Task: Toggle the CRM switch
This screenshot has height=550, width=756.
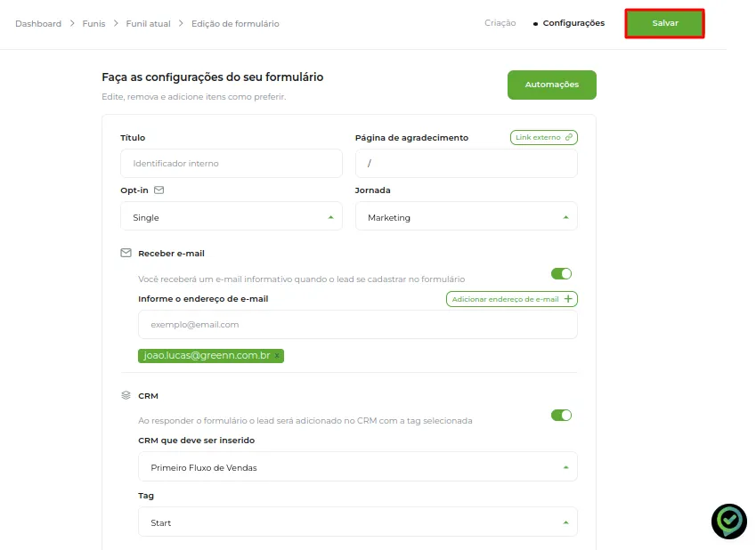Action: [561, 415]
